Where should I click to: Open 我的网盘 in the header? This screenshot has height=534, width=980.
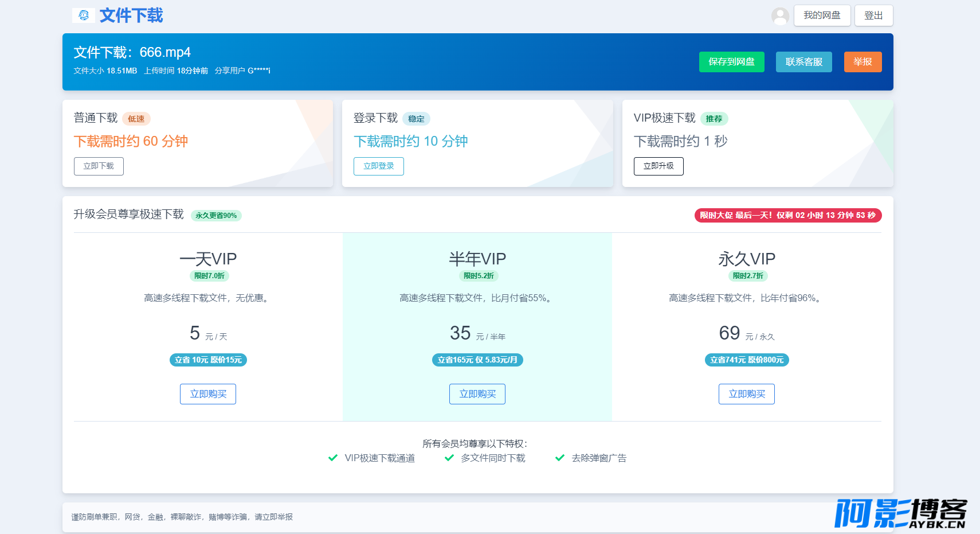coord(822,15)
